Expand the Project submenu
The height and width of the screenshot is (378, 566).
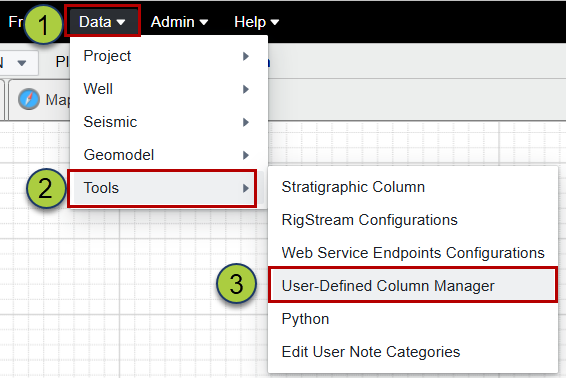(169, 56)
